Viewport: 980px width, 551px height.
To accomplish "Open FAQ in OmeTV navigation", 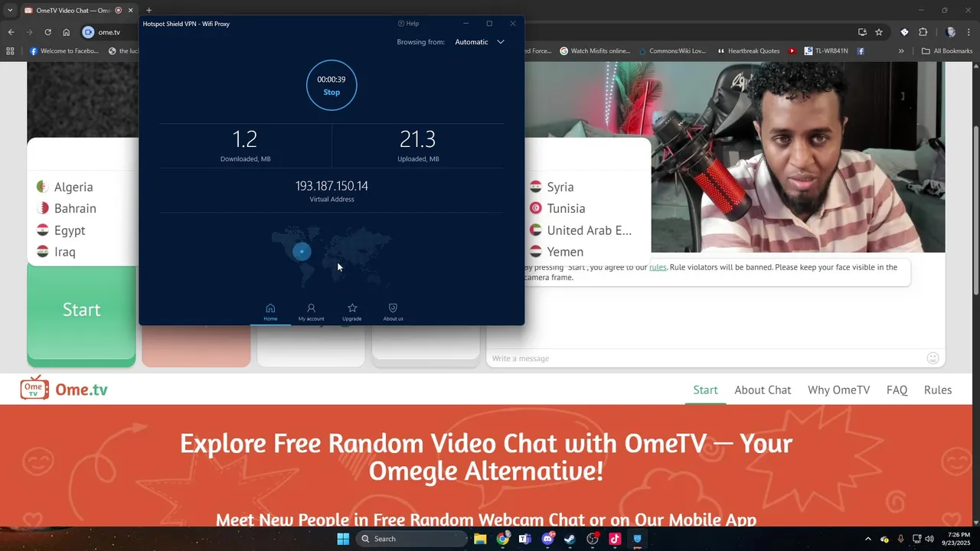I will (x=897, y=390).
